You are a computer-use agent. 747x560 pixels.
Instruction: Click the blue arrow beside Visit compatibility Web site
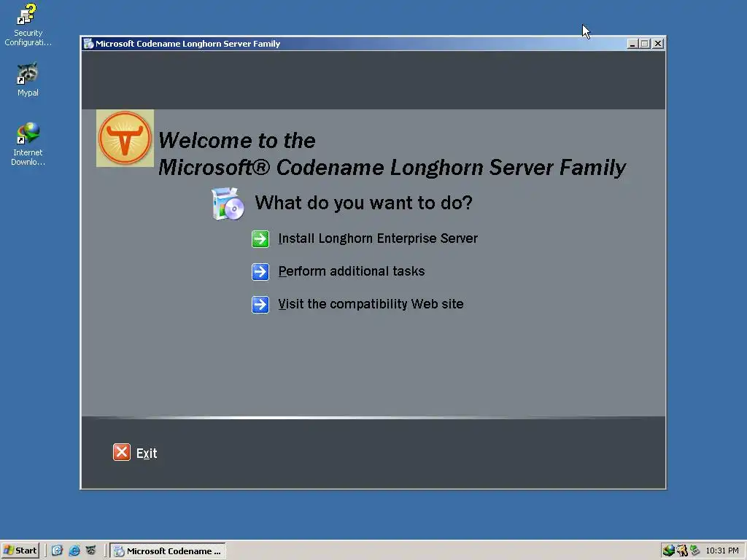pyautogui.click(x=260, y=305)
